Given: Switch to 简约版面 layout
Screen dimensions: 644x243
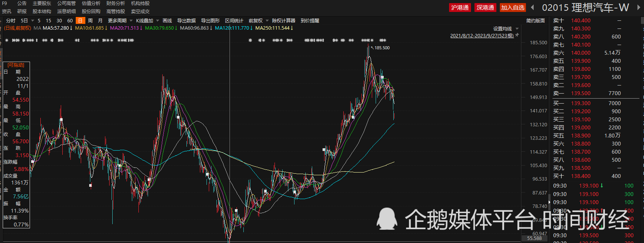Looking at the screenshot, I should point(536,21).
